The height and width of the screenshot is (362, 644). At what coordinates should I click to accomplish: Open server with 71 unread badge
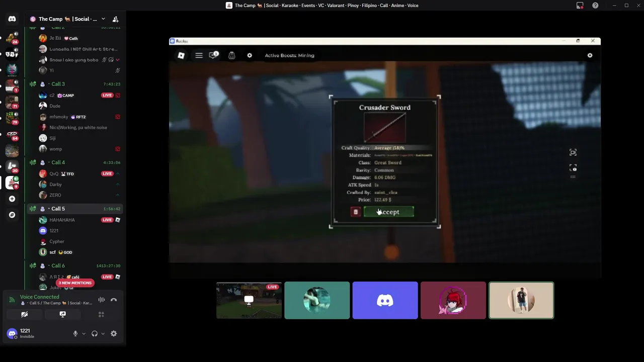[12, 102]
